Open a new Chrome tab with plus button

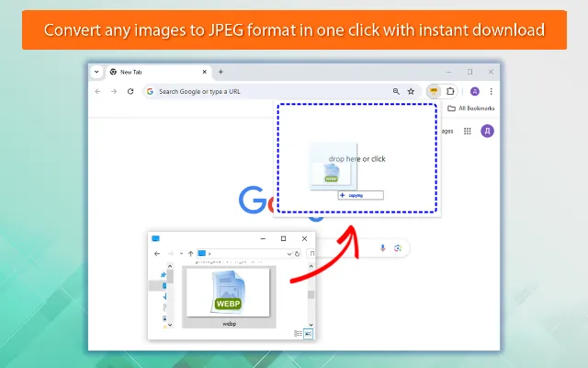point(220,72)
